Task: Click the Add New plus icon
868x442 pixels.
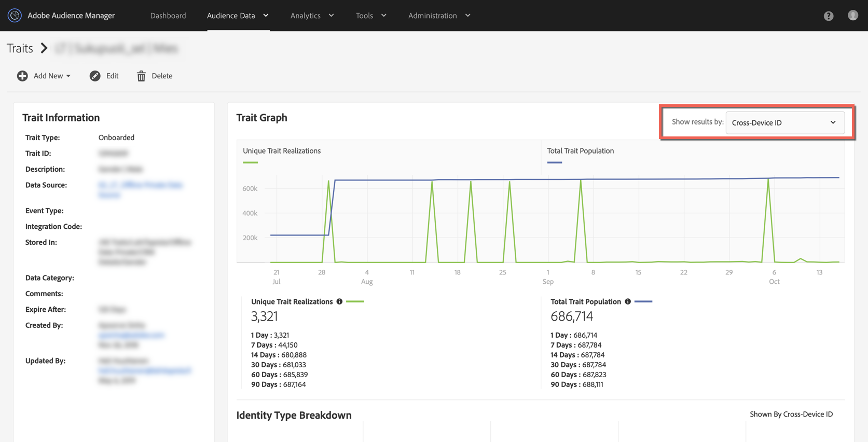Action: (22, 76)
